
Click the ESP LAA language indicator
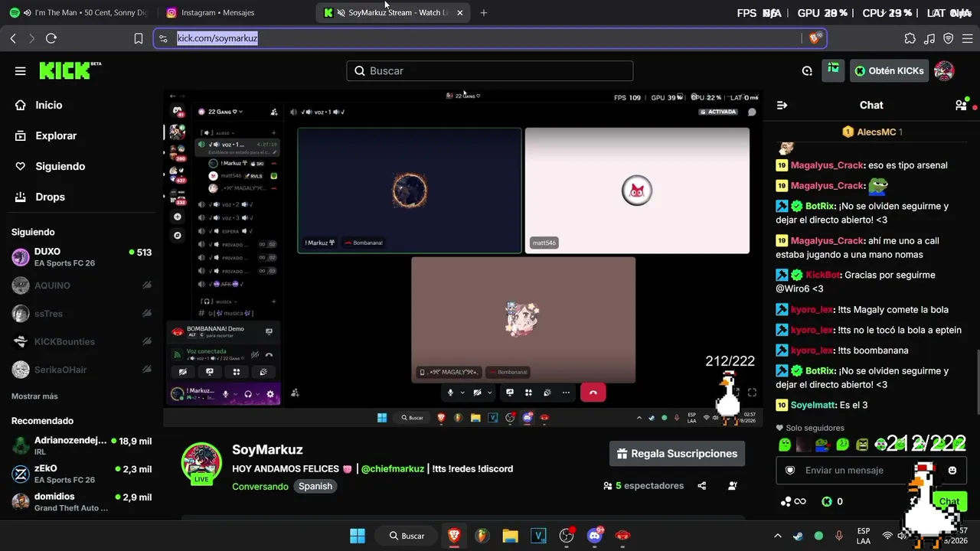(864, 536)
